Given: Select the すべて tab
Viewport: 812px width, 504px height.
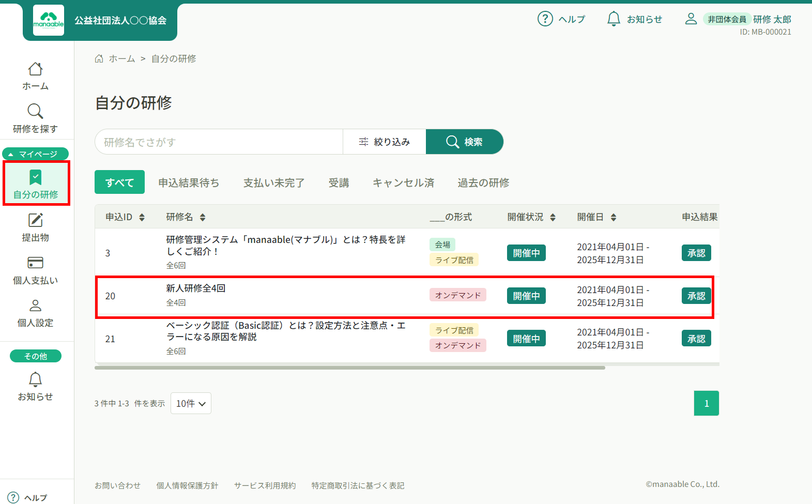Looking at the screenshot, I should [119, 182].
